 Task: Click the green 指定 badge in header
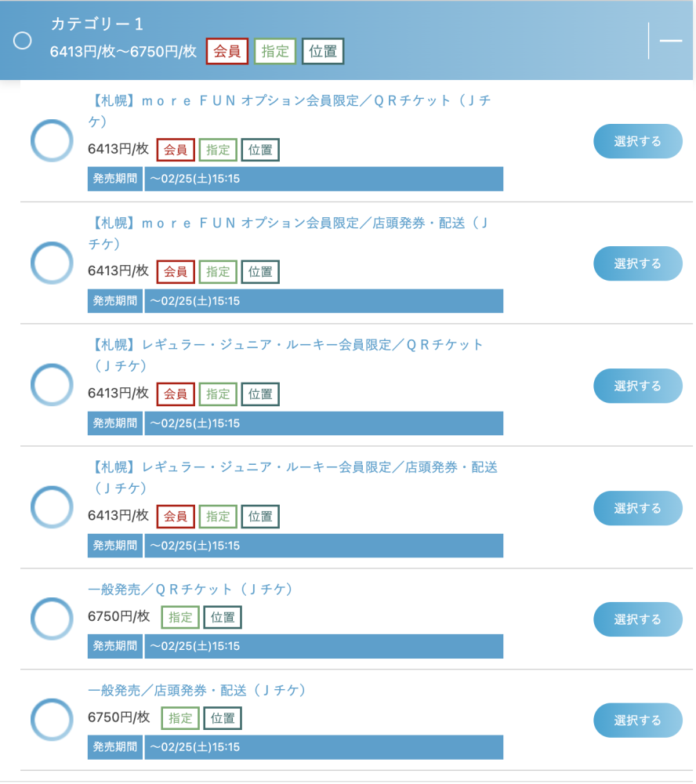(275, 52)
